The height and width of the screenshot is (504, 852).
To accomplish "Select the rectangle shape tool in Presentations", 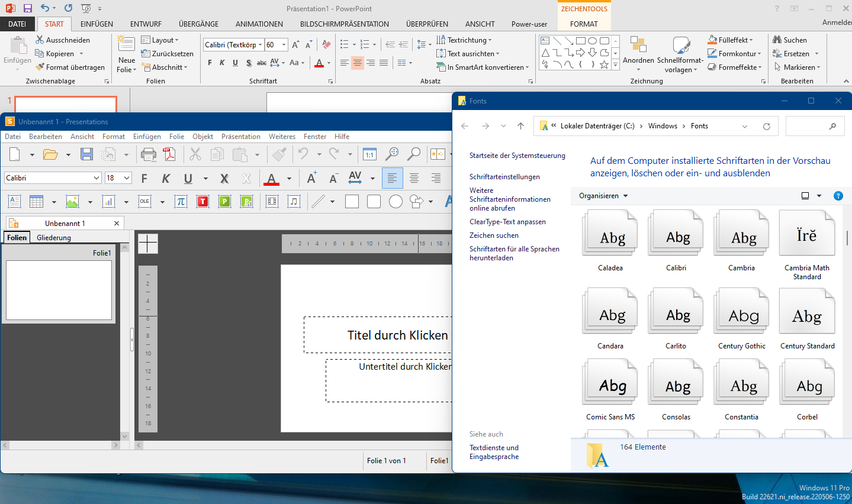I will pos(352,201).
